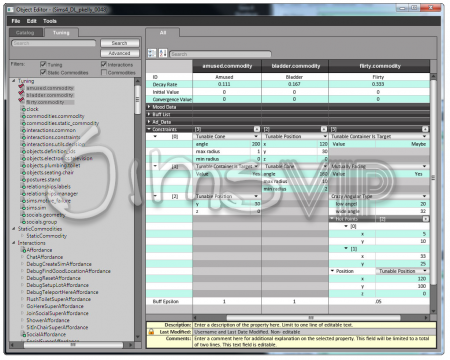Select the All tab
The image size is (450, 360).
point(163,32)
